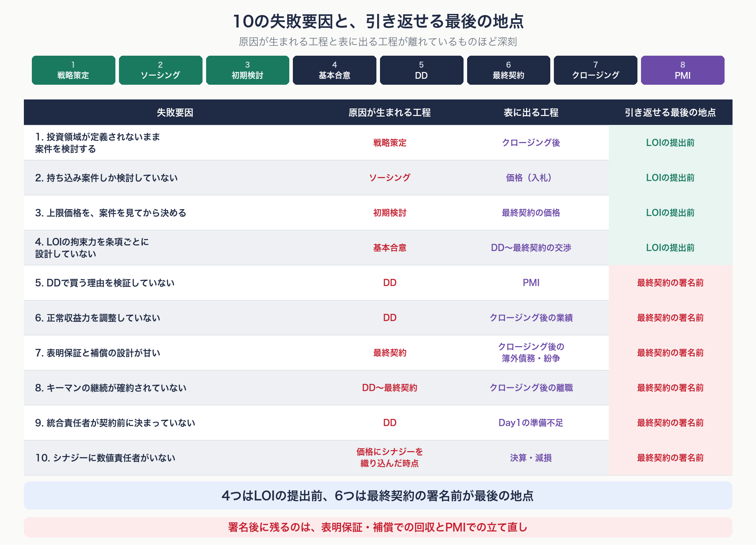Viewport: 756px width, 545px height.
Task: Click the 引き返せる最後の地点 column header
Action: pos(670,113)
